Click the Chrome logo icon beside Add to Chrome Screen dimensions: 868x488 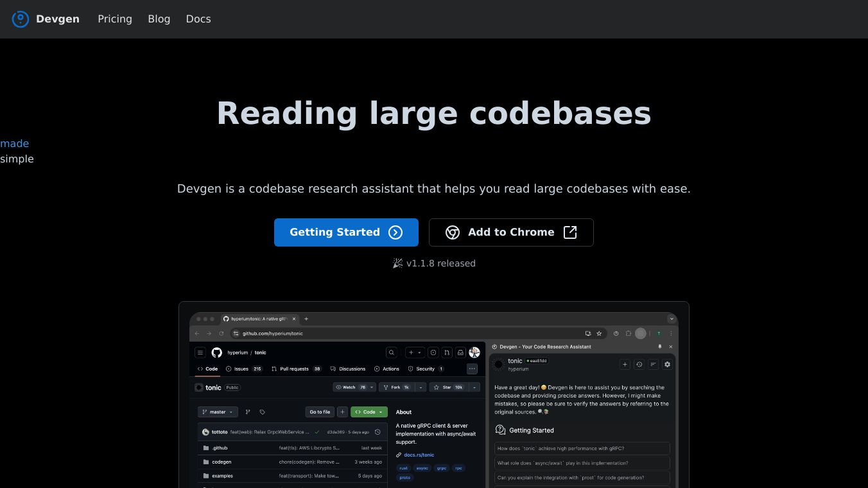click(453, 232)
